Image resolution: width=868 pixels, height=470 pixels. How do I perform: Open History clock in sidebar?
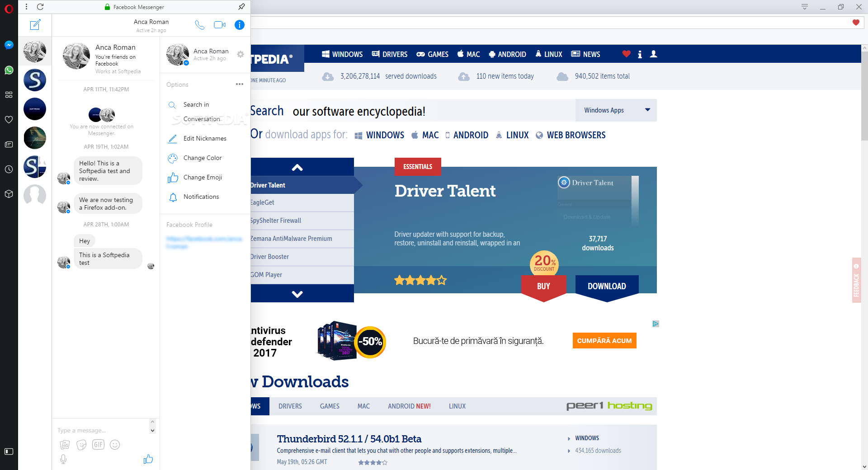(9, 169)
